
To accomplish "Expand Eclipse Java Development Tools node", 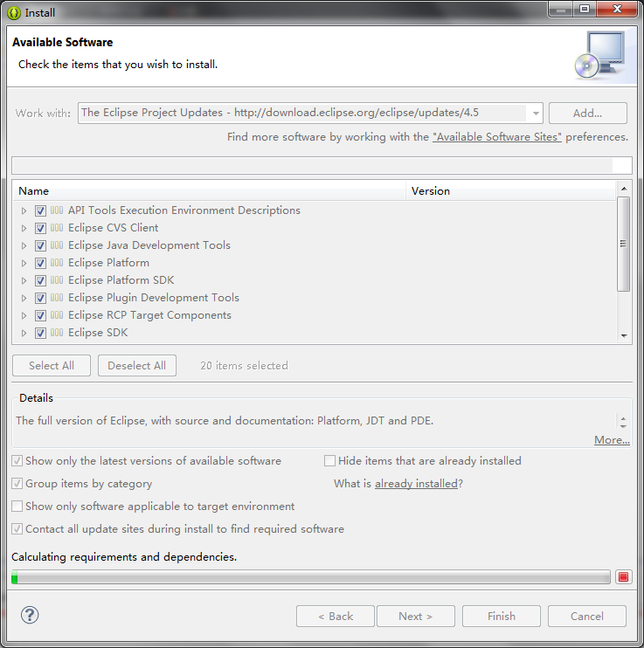I will tap(24, 245).
